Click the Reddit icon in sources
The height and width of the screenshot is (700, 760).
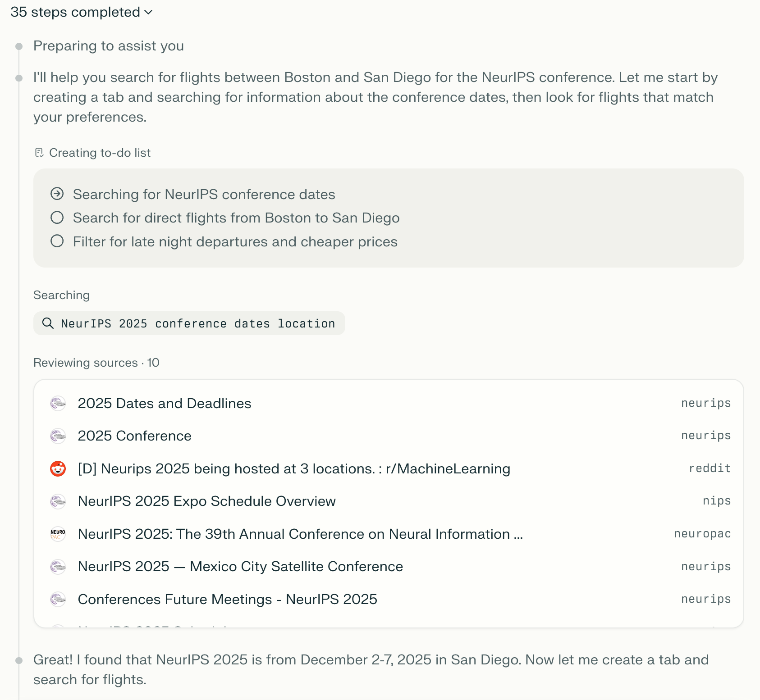(x=58, y=469)
